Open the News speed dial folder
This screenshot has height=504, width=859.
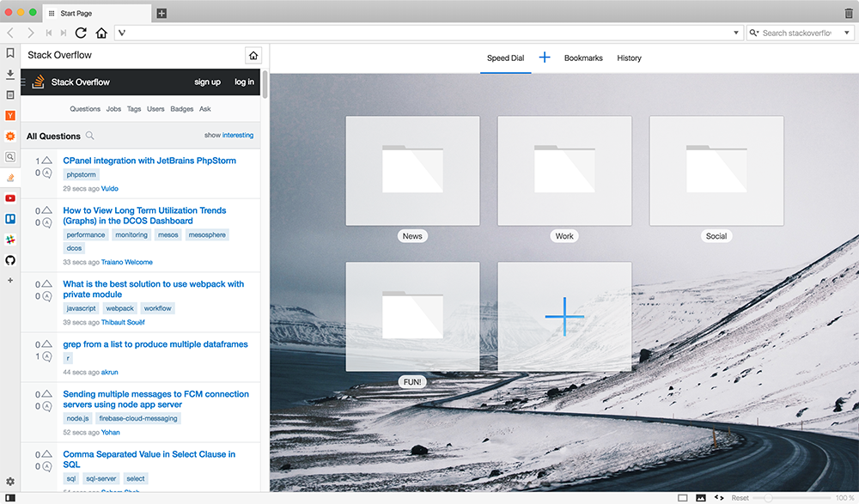tap(412, 171)
